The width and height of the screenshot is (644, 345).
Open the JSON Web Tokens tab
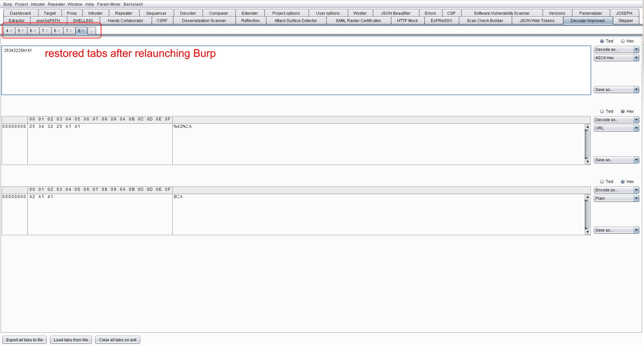(537, 21)
